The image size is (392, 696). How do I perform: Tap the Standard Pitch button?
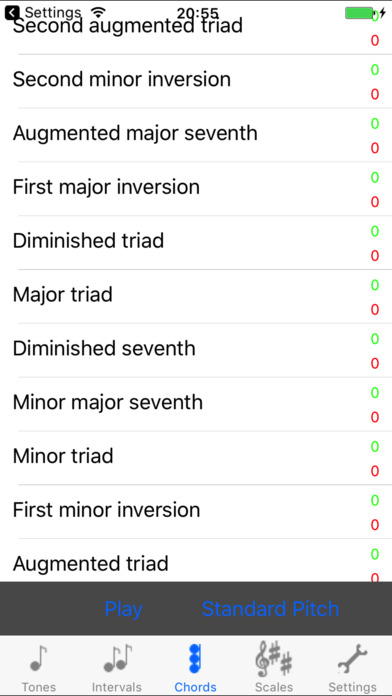[270, 609]
